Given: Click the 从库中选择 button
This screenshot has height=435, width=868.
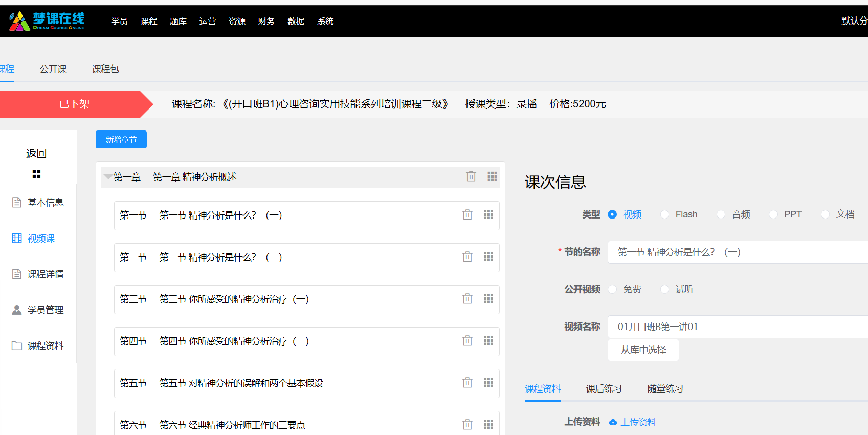Looking at the screenshot, I should coord(643,350).
